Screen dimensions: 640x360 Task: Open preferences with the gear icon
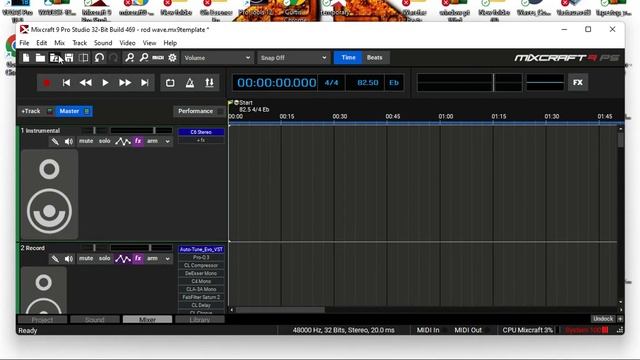[x=172, y=58]
